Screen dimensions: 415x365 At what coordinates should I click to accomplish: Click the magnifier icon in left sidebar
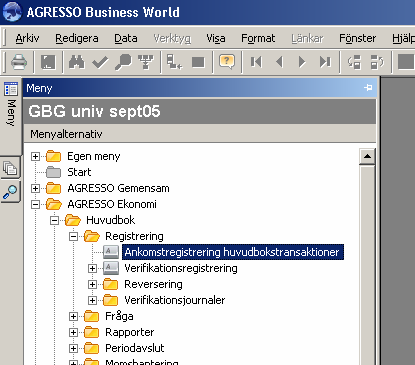pos(10,192)
